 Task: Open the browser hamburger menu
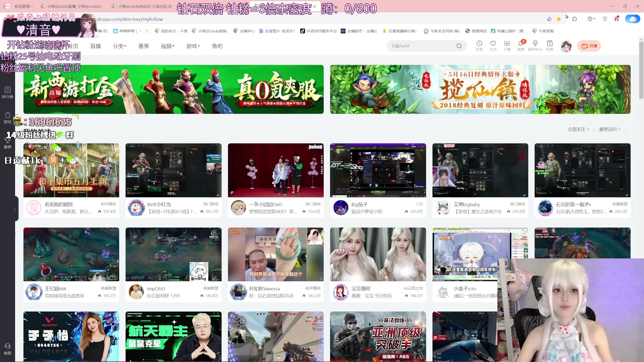[x=605, y=19]
